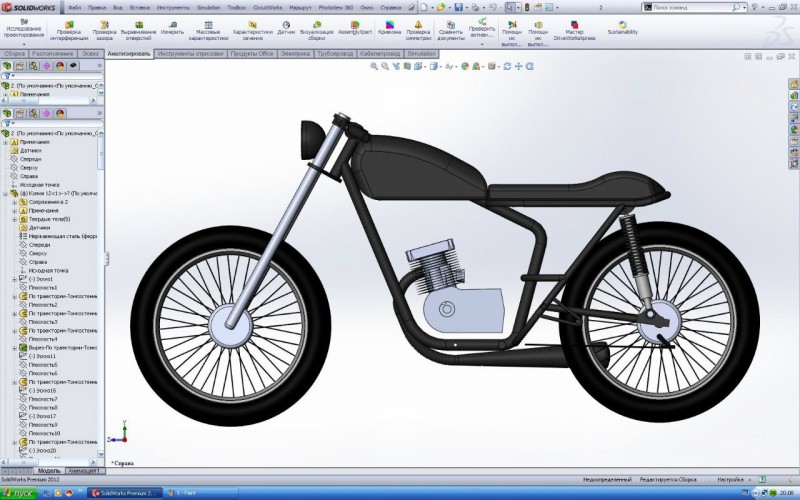Screen dimensions: 800x500
Task: Click the Zoom to Fit viewport icon
Action: click(x=374, y=66)
